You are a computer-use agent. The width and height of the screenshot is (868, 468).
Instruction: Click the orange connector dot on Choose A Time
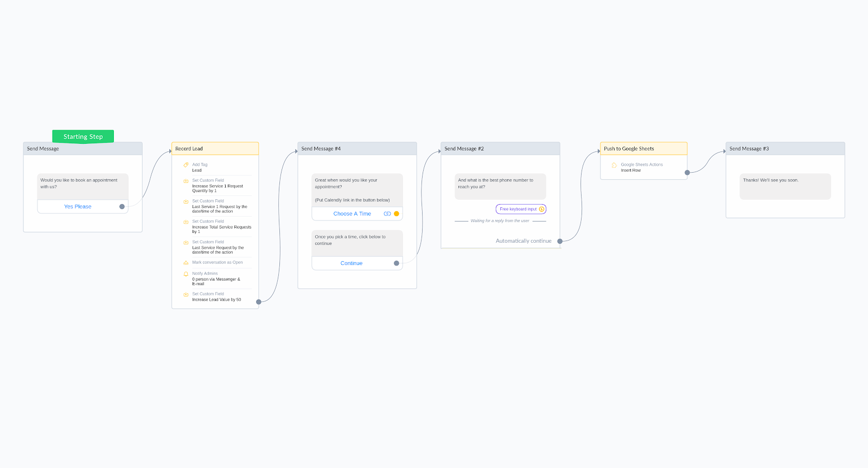[397, 214]
